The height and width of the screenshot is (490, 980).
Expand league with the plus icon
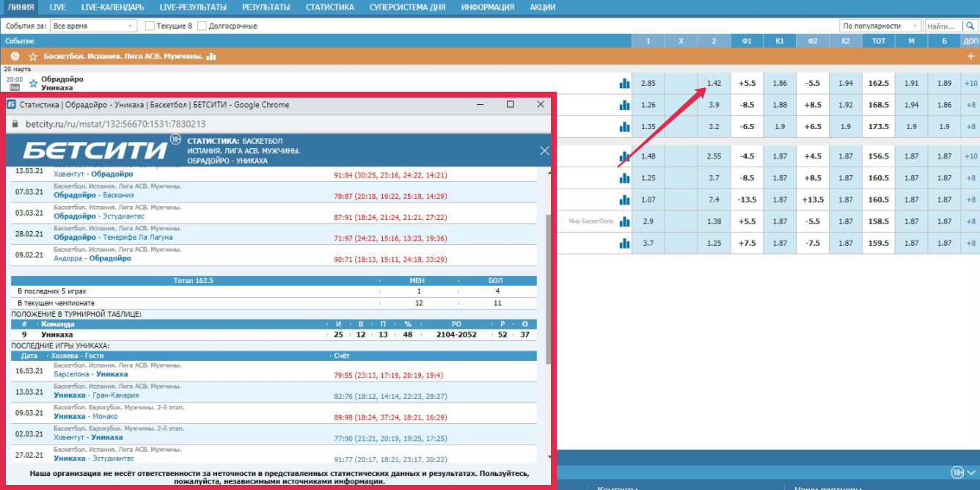970,56
